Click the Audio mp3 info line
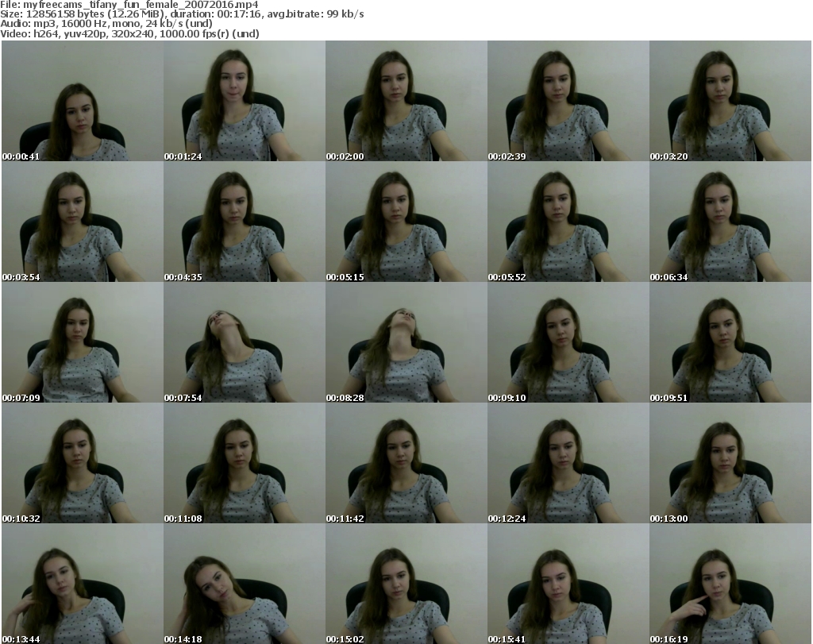This screenshot has height=644, width=813. coord(106,23)
